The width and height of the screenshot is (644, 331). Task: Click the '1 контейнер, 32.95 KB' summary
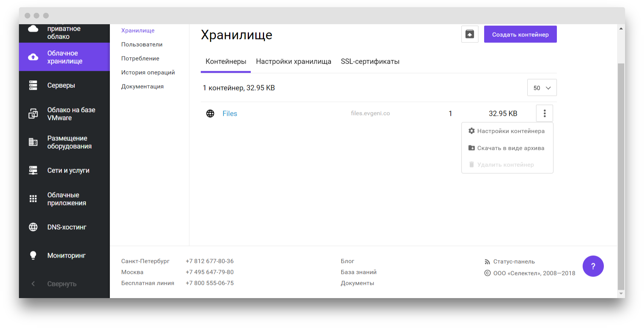click(x=239, y=88)
